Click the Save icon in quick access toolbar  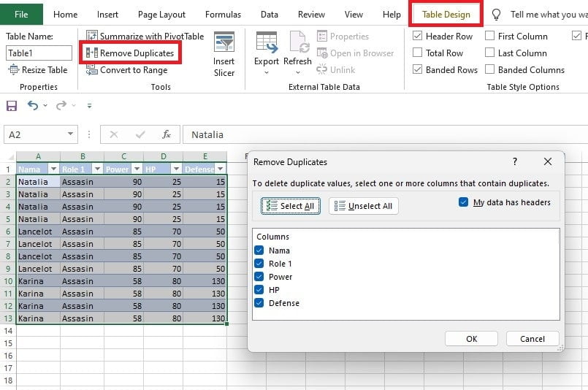[x=12, y=106]
